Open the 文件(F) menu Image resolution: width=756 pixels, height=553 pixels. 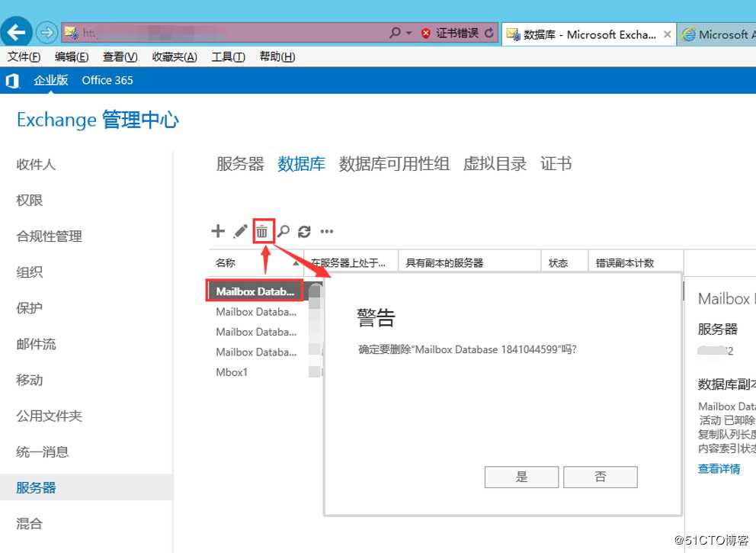24,57
